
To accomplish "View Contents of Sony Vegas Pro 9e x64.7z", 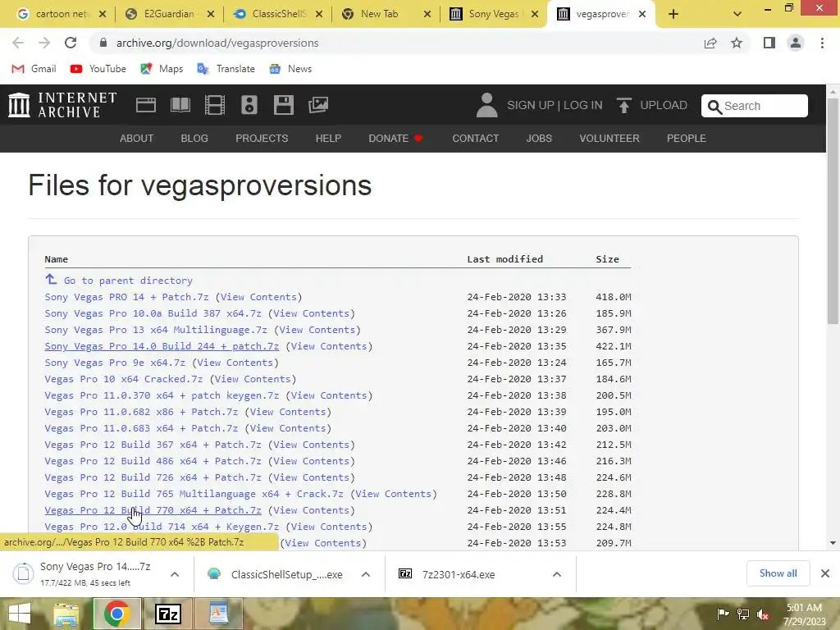I will tap(235, 362).
